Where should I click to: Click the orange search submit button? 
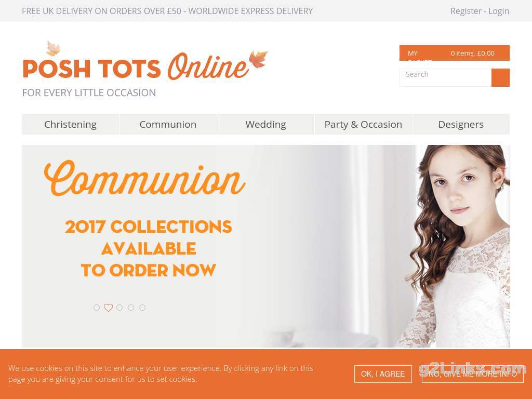[500, 78]
